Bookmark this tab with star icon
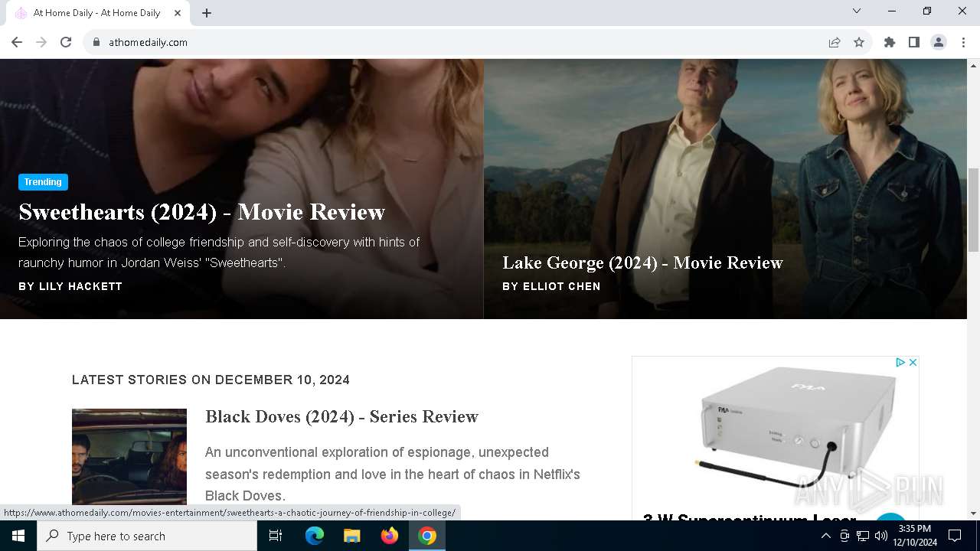Image resolution: width=980 pixels, height=551 pixels. pos(859,42)
